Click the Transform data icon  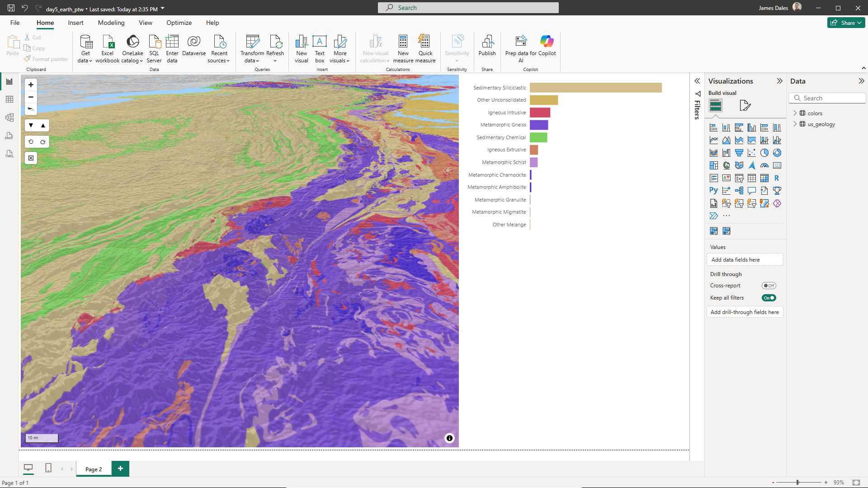click(x=252, y=42)
